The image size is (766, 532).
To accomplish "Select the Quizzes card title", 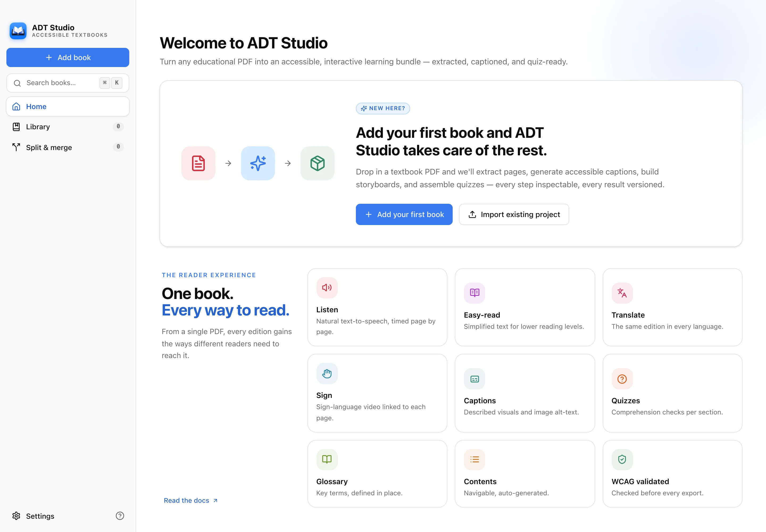I will [626, 401].
